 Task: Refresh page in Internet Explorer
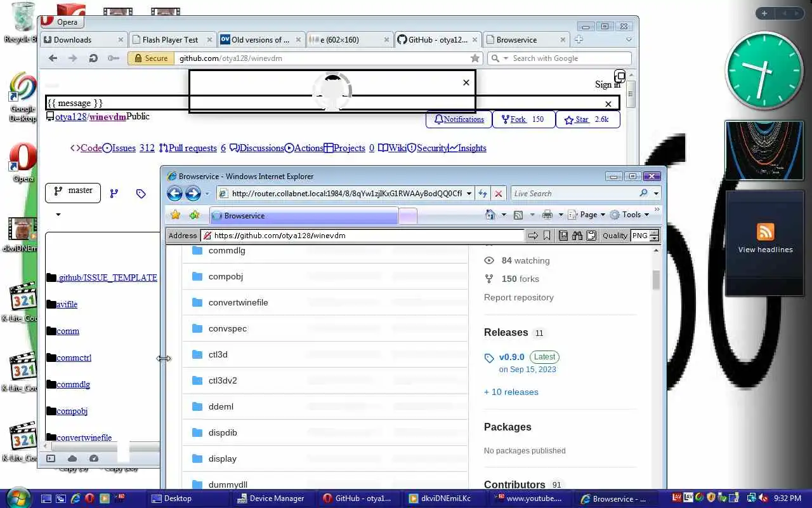click(x=483, y=194)
